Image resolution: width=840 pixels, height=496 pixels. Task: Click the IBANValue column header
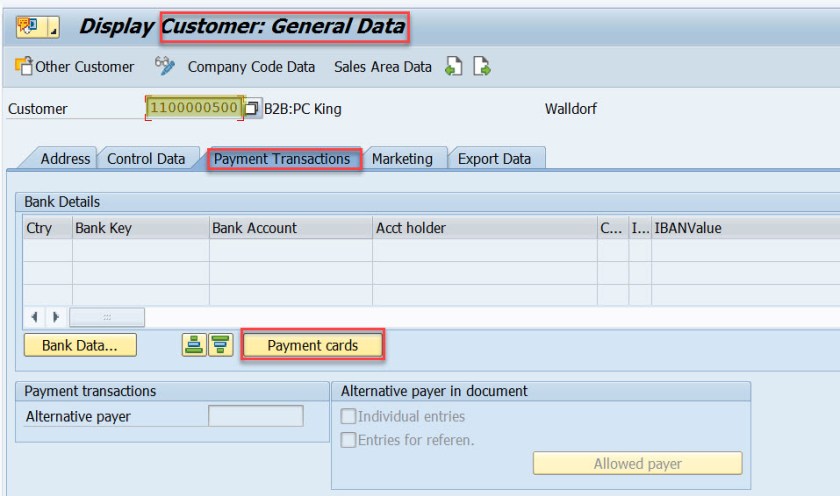pyautogui.click(x=746, y=228)
